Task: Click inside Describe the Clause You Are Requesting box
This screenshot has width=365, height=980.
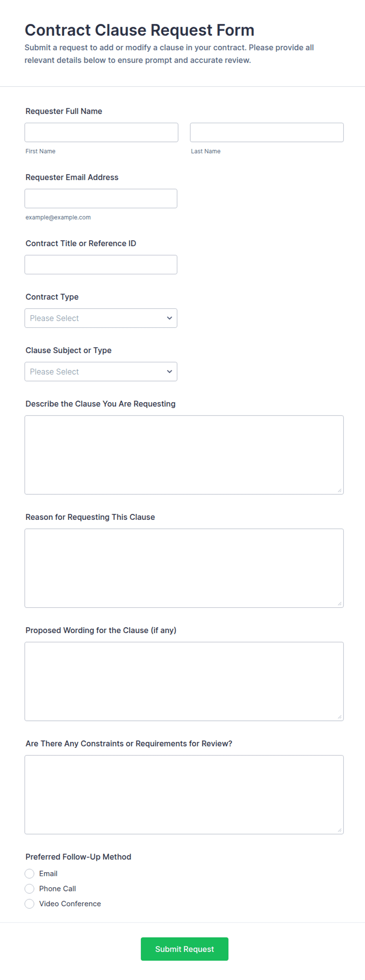Action: pyautogui.click(x=184, y=455)
